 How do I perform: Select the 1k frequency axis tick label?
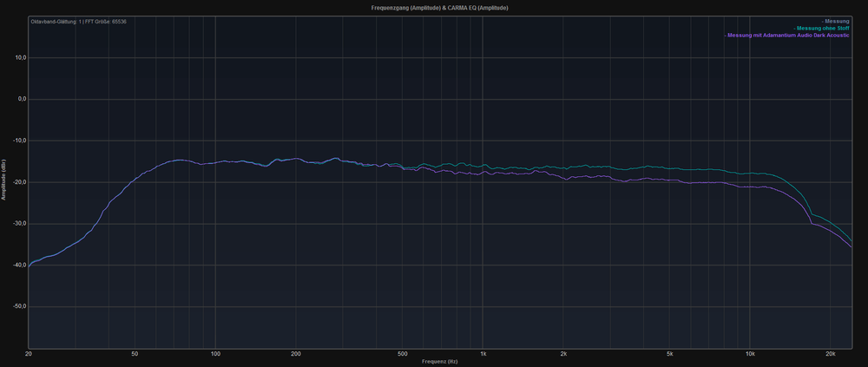point(483,354)
